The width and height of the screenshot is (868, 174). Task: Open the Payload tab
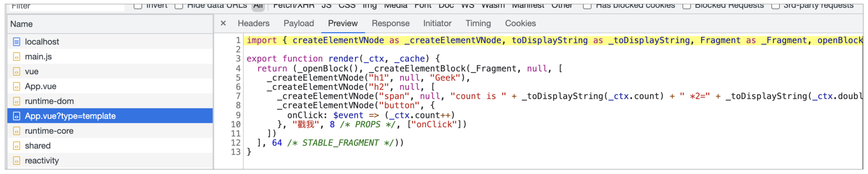point(299,23)
